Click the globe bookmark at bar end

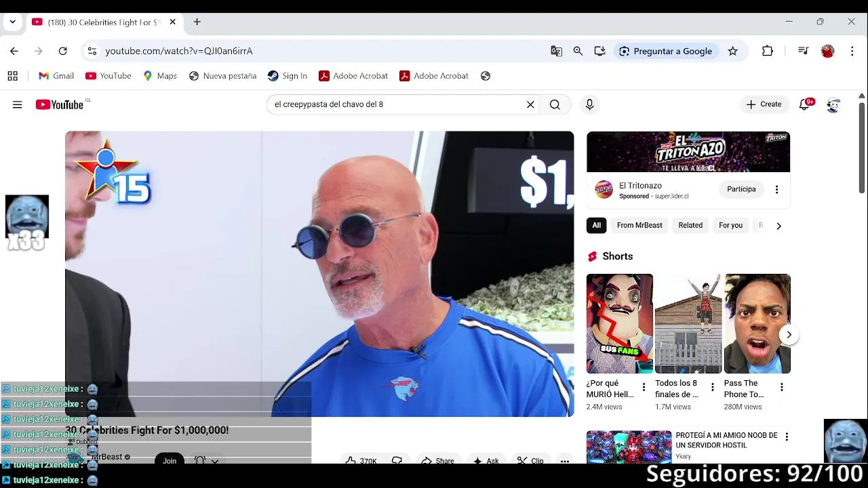tap(486, 76)
